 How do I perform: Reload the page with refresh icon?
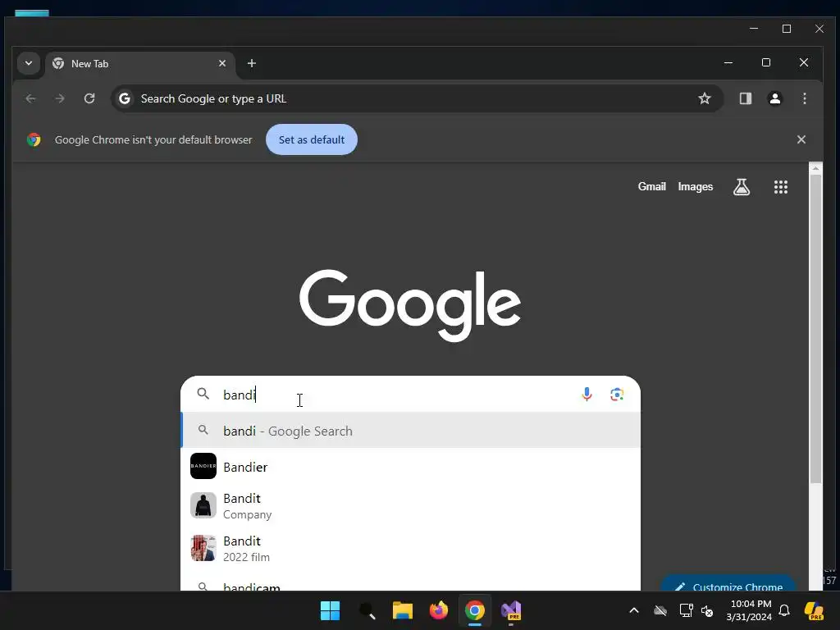pos(89,98)
